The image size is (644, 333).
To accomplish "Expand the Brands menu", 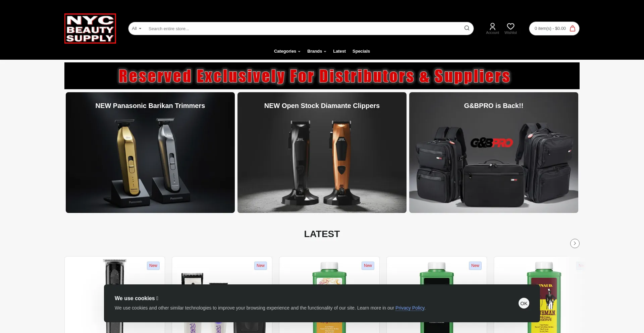I will click(317, 51).
